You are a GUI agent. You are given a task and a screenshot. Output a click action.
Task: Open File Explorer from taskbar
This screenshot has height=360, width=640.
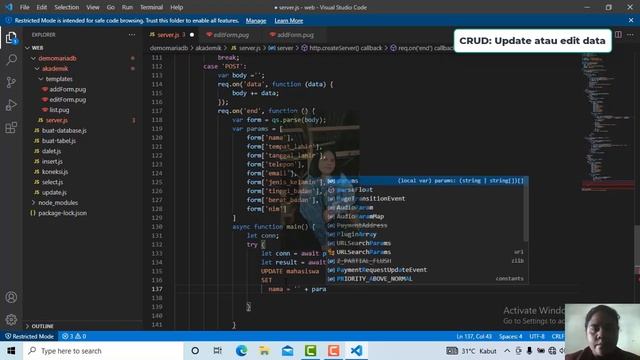click(x=264, y=351)
